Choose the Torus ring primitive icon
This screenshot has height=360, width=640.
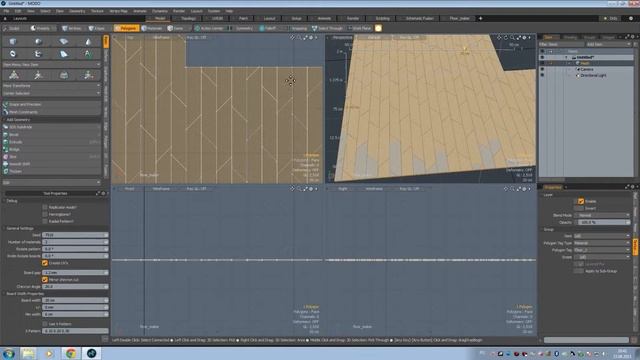click(x=13, y=54)
